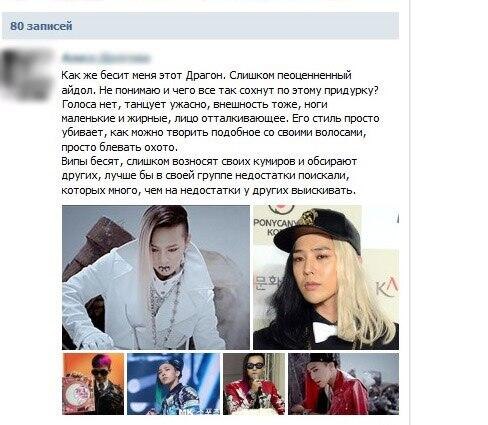The image size is (488, 425).
Task: Click the last line "которых много, чем на недостатки"
Action: (x=209, y=190)
